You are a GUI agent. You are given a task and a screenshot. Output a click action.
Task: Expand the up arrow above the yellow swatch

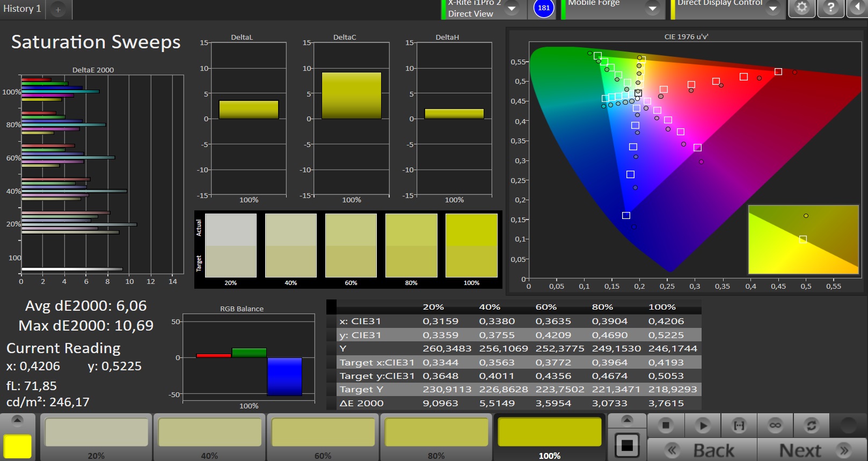17,420
